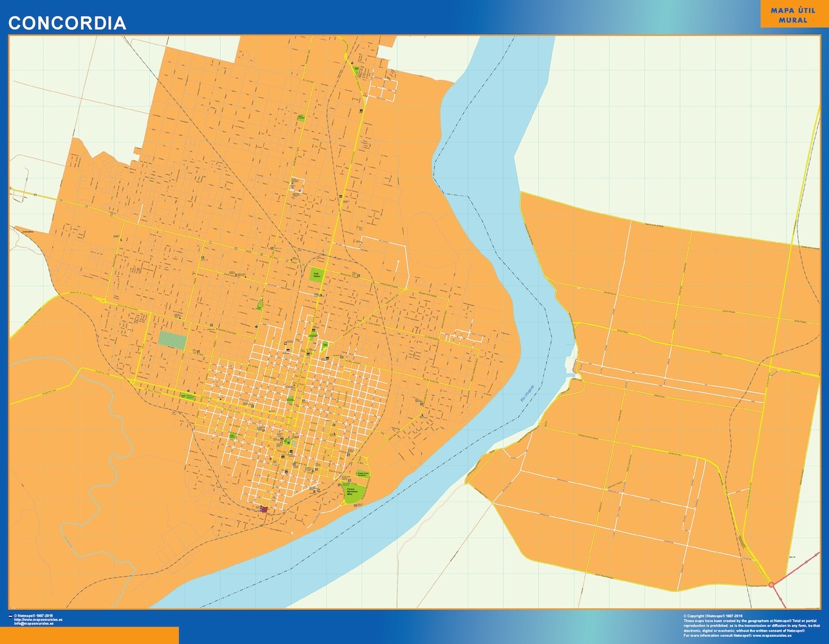Click the CONCORDIA map title
Viewport: 829px width, 644px height.
coord(67,23)
